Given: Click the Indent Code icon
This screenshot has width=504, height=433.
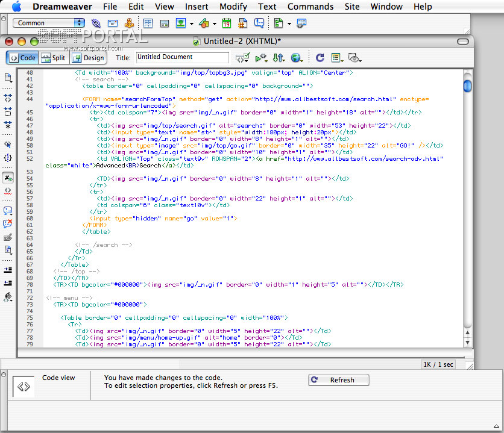Looking at the screenshot, I should (x=8, y=270).
